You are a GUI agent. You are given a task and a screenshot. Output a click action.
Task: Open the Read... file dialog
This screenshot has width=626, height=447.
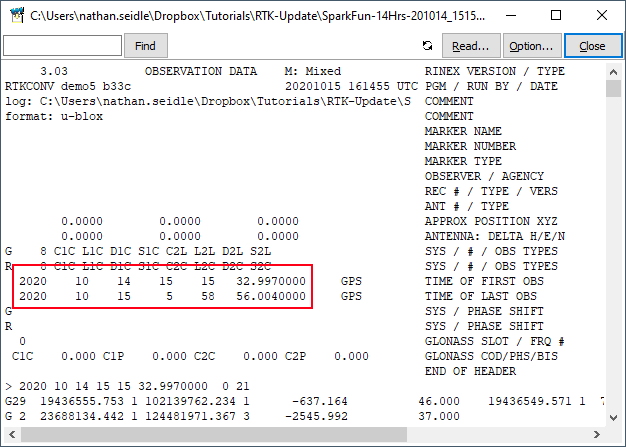click(x=471, y=46)
